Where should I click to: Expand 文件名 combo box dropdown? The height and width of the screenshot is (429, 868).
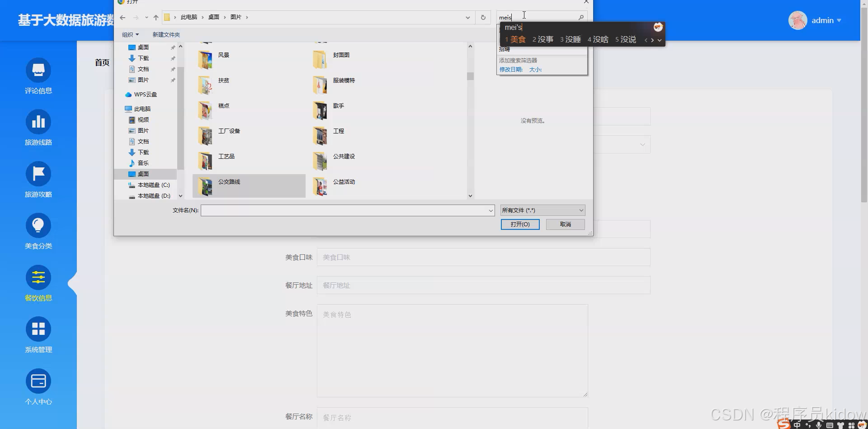point(491,210)
